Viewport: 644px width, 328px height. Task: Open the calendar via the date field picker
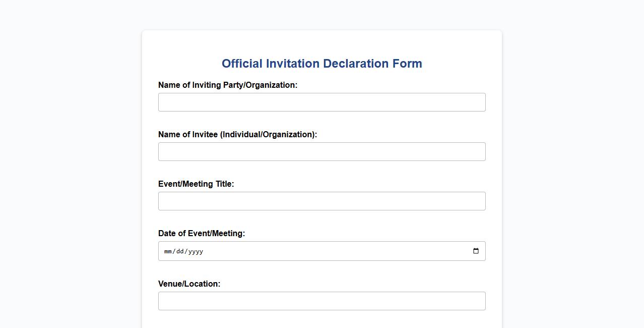476,251
